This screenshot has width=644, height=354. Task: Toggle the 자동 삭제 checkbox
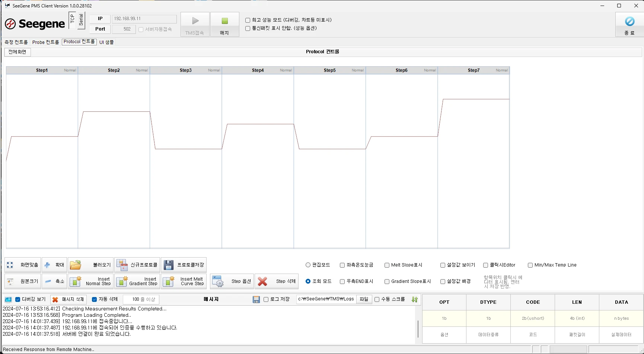pos(94,299)
